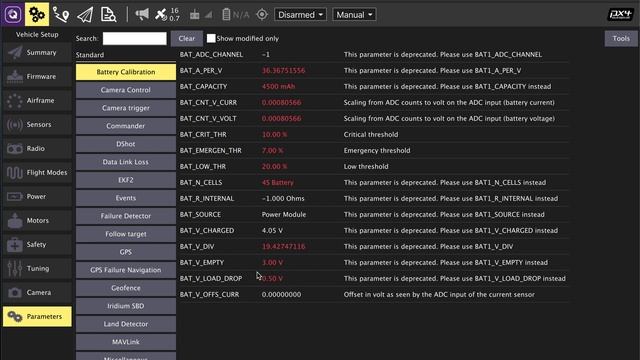This screenshot has width=640, height=360.
Task: Select the Data Link Loss parameter group
Action: (126, 162)
